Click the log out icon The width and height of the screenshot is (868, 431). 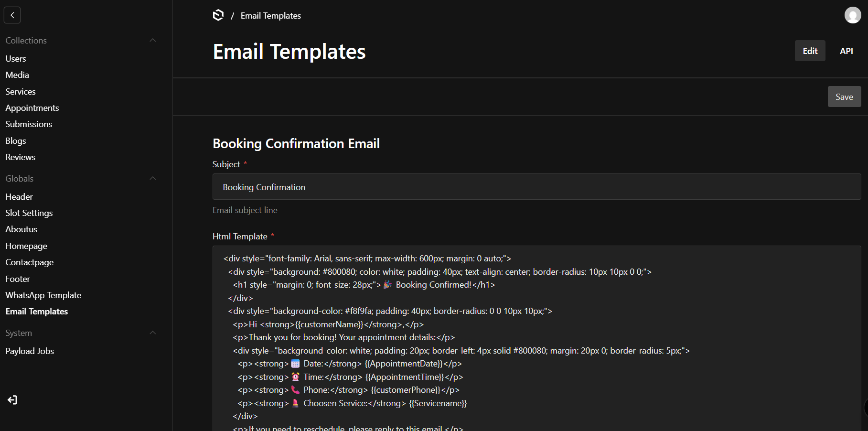click(x=12, y=400)
